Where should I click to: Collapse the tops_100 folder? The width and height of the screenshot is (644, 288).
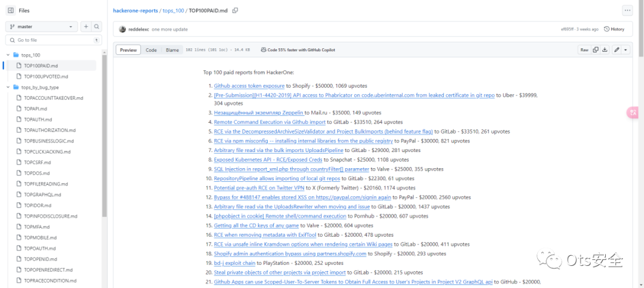8,55
